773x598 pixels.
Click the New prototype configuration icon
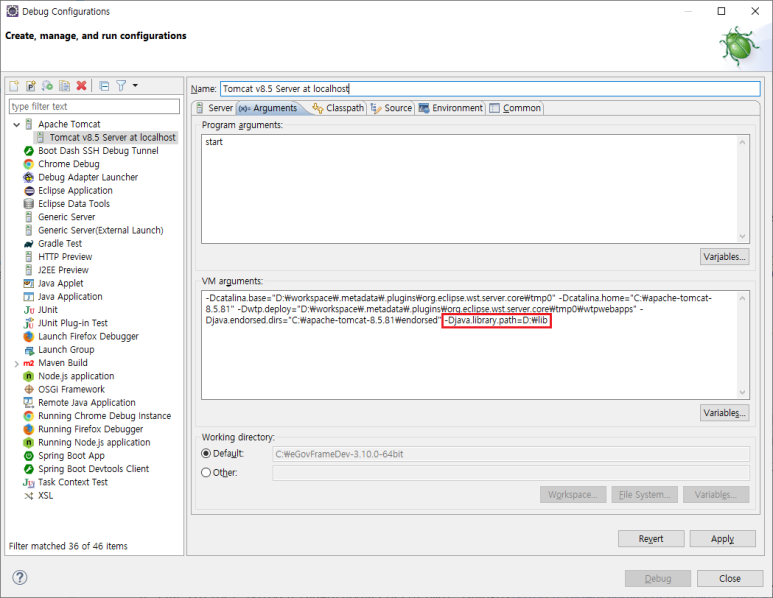click(x=31, y=86)
